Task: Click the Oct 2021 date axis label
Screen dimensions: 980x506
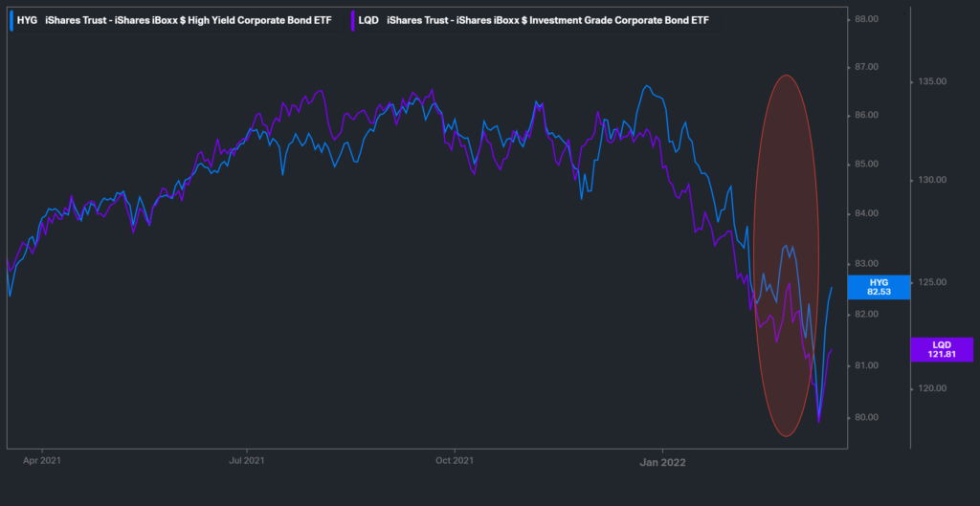Action: [455, 461]
